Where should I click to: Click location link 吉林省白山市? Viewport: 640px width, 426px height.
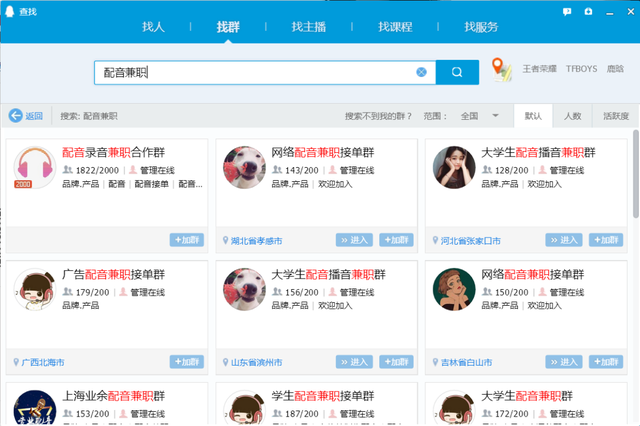click(x=466, y=362)
